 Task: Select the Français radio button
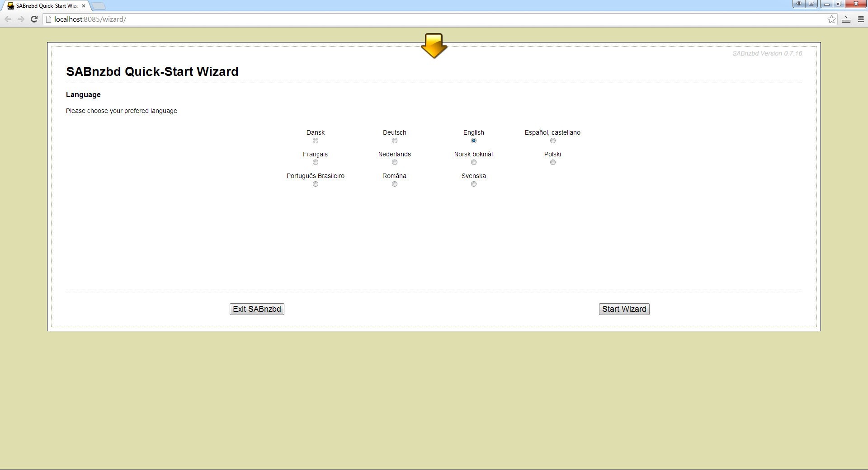(316, 162)
